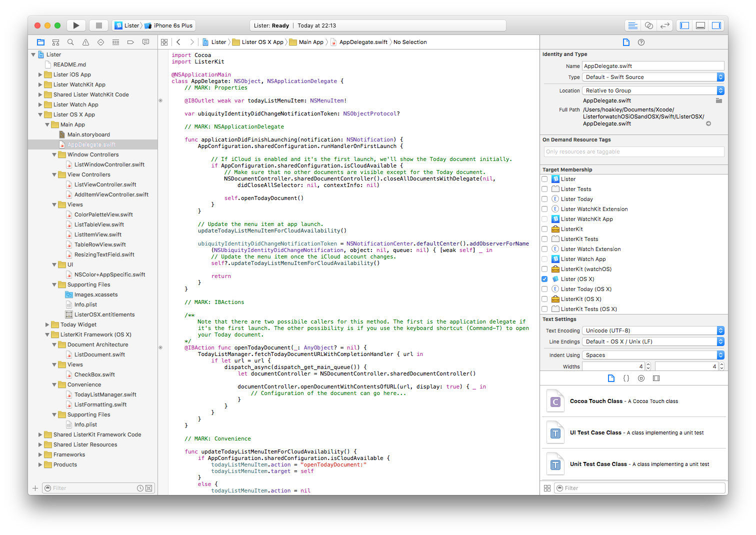The width and height of the screenshot is (756, 535).
Task: Open the Report navigator
Action: 145,42
